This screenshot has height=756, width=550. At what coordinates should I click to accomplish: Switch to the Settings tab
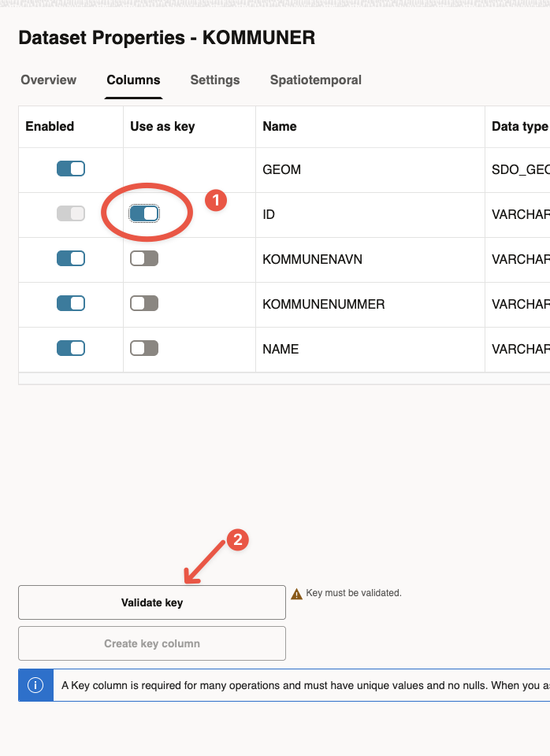(215, 80)
